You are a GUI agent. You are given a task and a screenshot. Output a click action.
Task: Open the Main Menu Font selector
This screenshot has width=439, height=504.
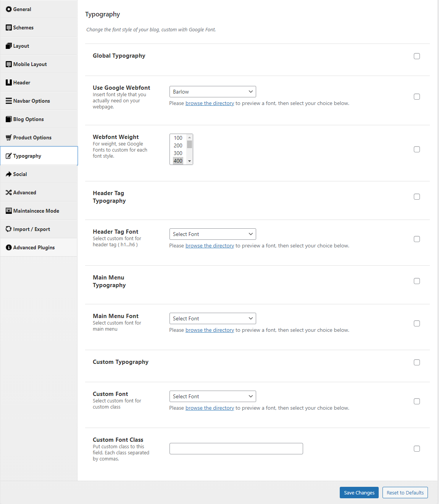click(213, 318)
